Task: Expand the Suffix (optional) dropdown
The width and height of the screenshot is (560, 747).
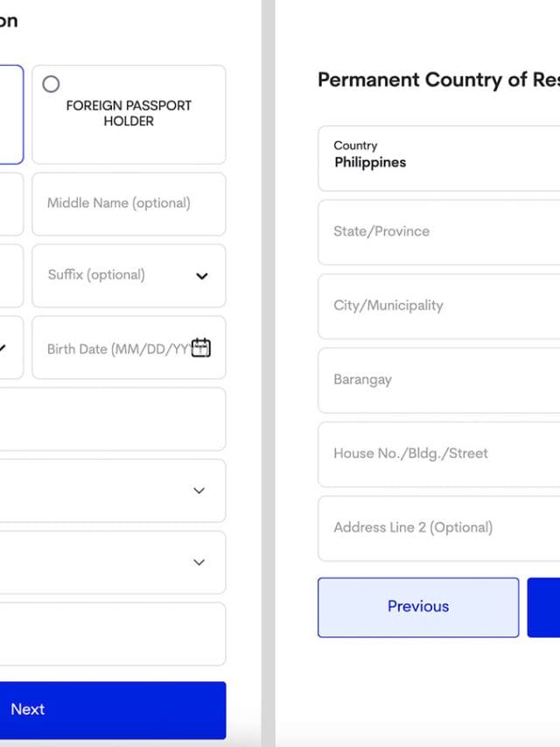Action: tap(201, 276)
